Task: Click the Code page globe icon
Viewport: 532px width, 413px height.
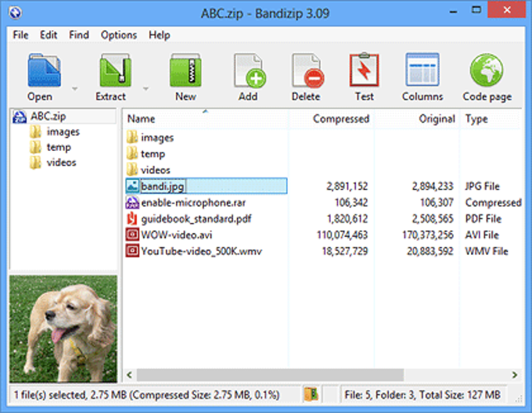Action: coord(487,70)
